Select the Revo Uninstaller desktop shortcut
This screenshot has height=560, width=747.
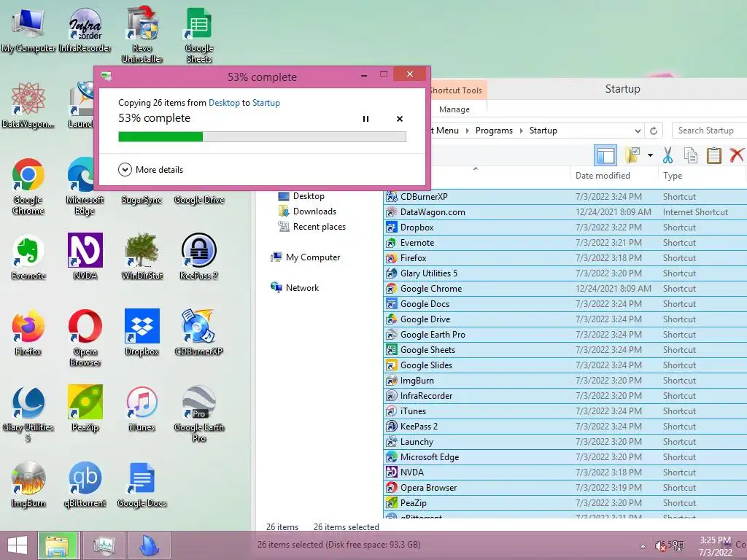[x=142, y=35]
